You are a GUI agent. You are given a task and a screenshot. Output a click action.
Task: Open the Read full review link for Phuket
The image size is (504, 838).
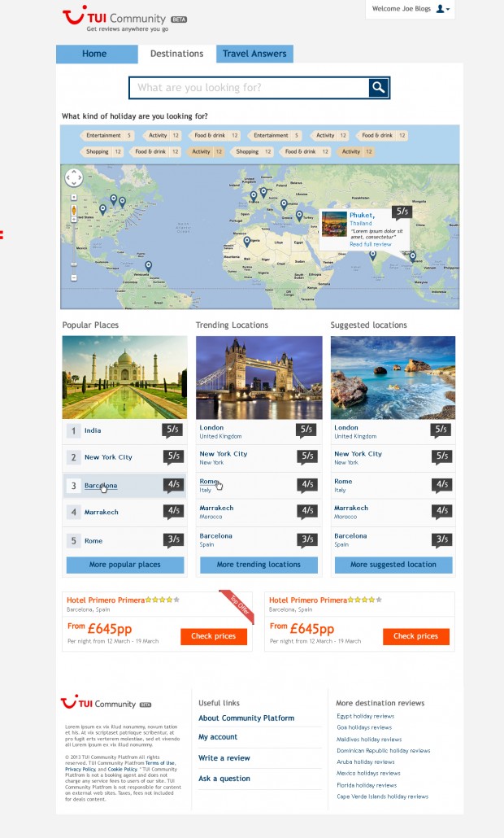coord(370,244)
